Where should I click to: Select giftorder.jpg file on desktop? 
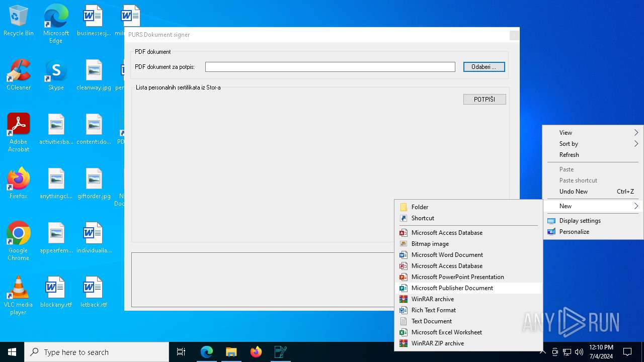coord(94,184)
